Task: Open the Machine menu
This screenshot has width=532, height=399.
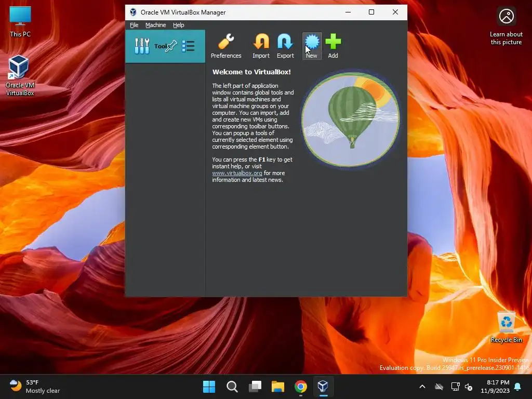Action: (x=156, y=25)
